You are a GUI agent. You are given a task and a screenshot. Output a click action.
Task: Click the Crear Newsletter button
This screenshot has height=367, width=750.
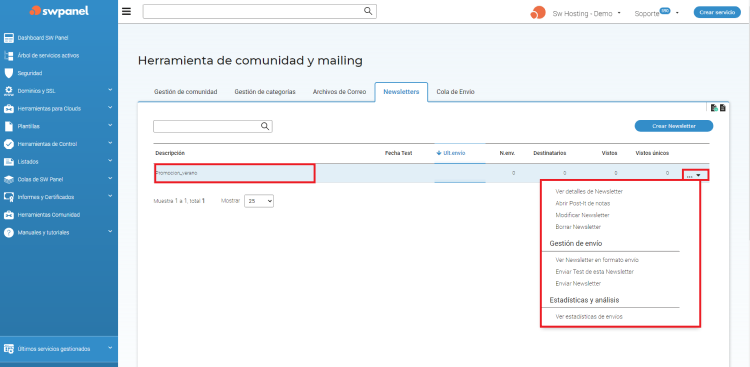[673, 126]
